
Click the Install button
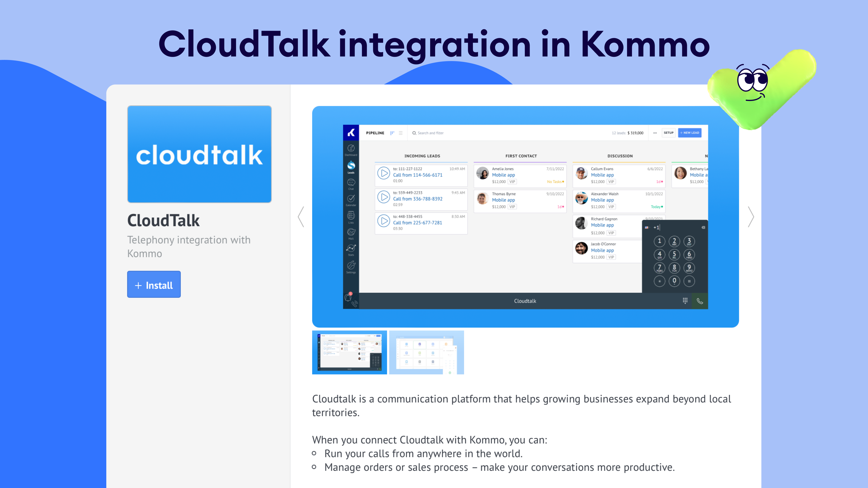coord(154,284)
